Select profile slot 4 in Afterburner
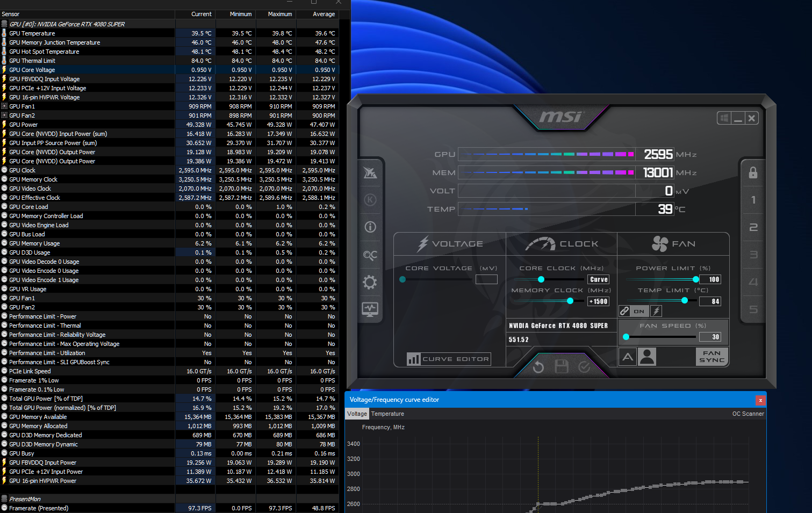This screenshot has width=812, height=513. [753, 282]
